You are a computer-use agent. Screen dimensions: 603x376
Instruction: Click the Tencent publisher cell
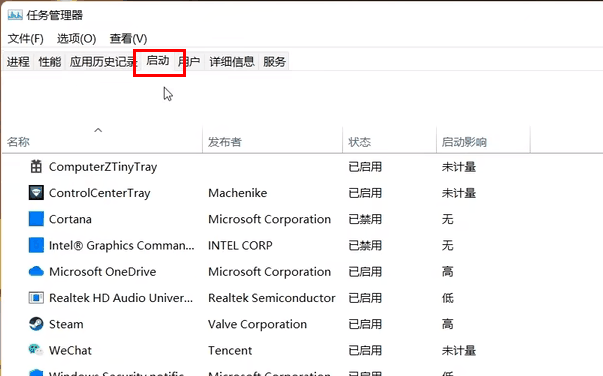click(230, 350)
